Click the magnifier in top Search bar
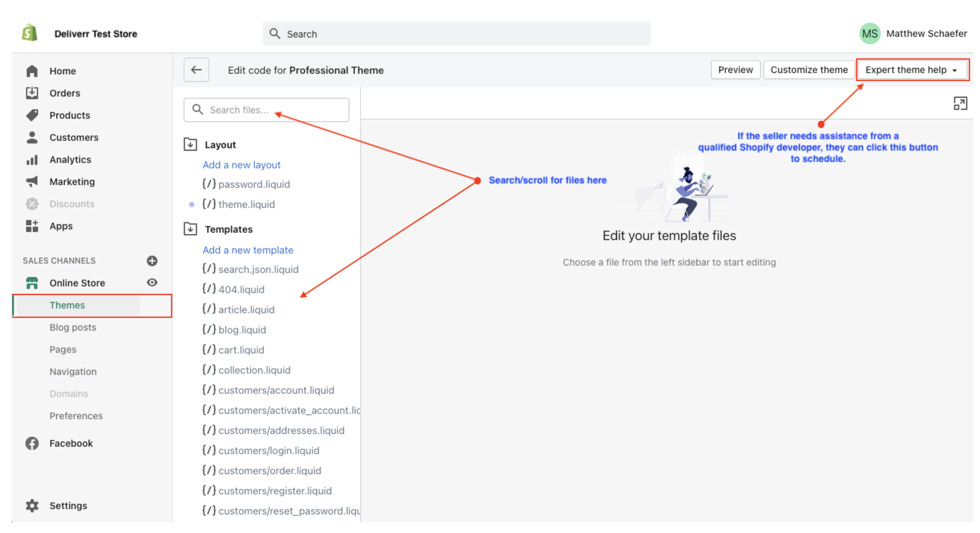 pyautogui.click(x=275, y=34)
